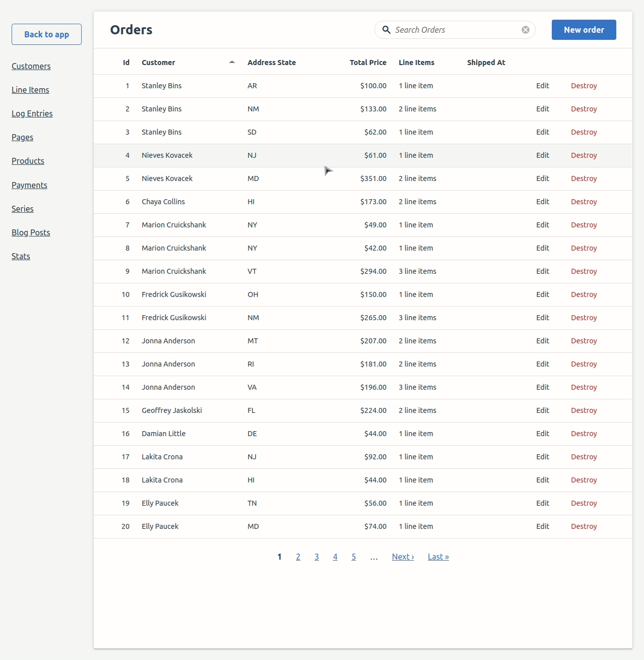Open Blog Posts in sidebar
Viewport: 644px width, 660px height.
31,232
